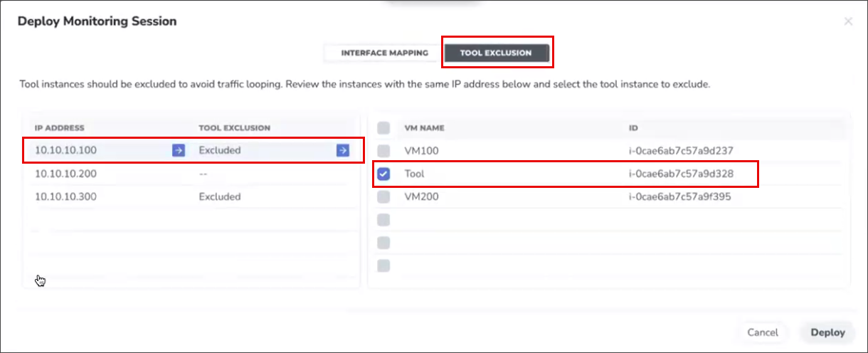868x353 pixels.
Task: Toggle the select-all checkbox in VM header
Action: point(383,128)
